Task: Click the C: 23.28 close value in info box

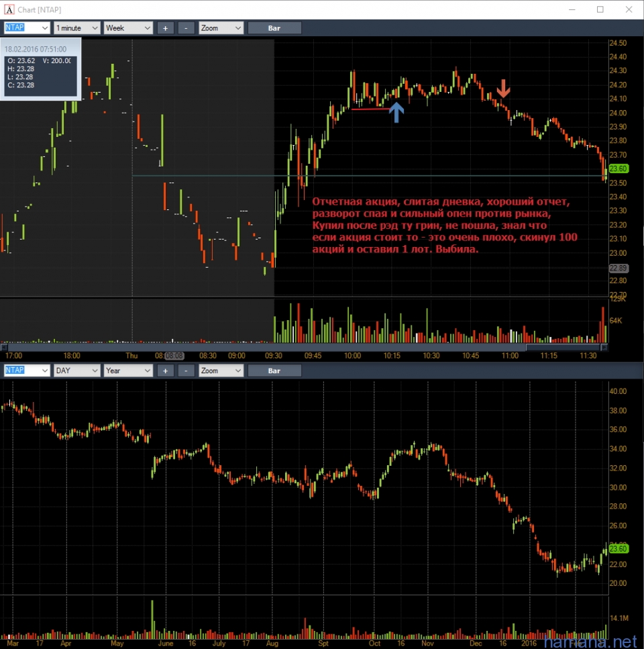Action: coord(21,85)
